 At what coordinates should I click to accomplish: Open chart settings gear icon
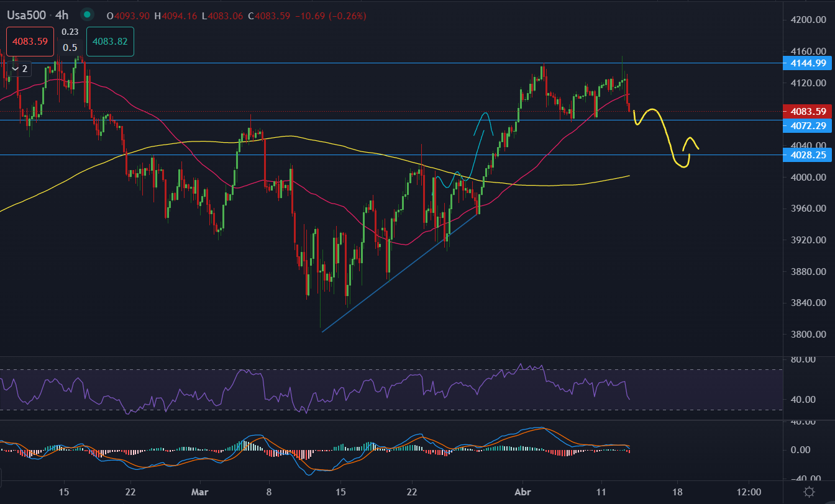tap(808, 492)
